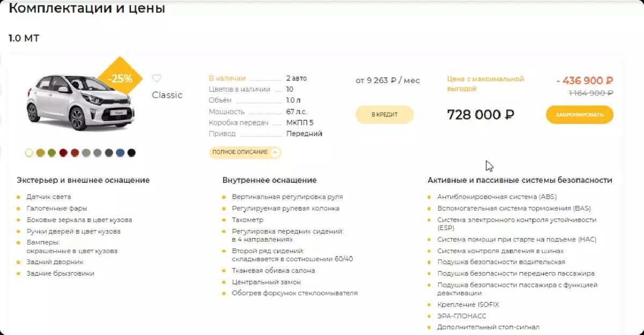Click Тканевая обивка салона item
Image resolution: width=644 pixels, height=335 pixels.
coord(273,271)
